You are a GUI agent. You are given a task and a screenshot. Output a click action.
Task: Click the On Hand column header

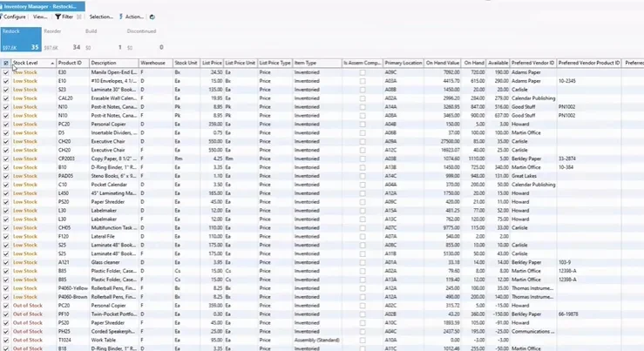point(473,63)
